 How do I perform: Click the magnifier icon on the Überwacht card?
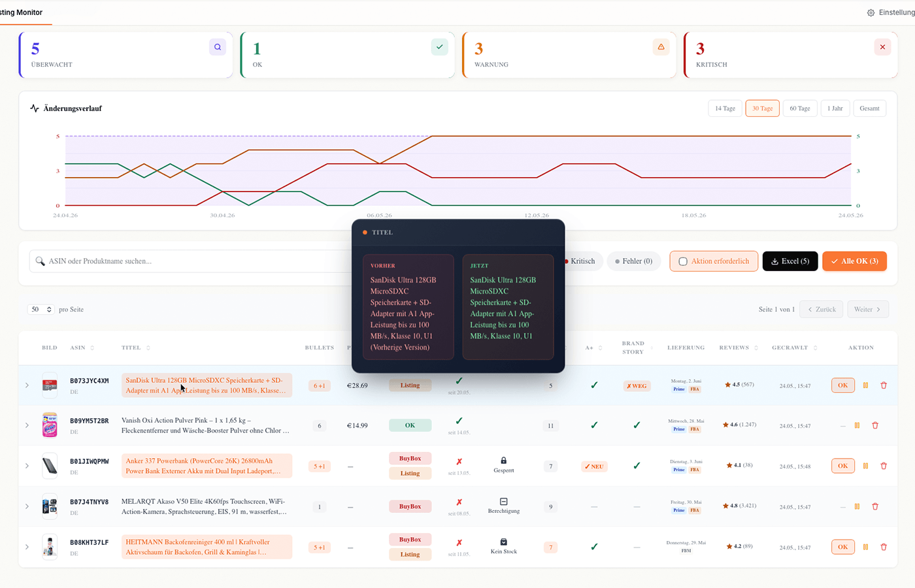coord(218,47)
